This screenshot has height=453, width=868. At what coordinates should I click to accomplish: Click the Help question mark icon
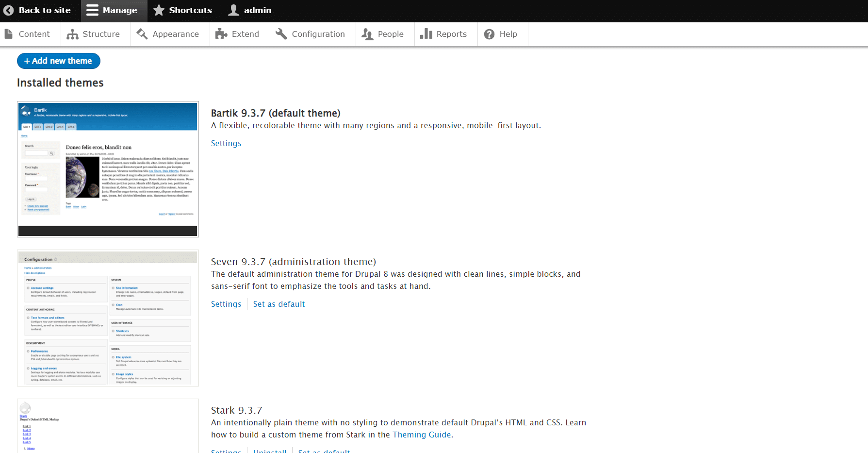[x=489, y=34]
